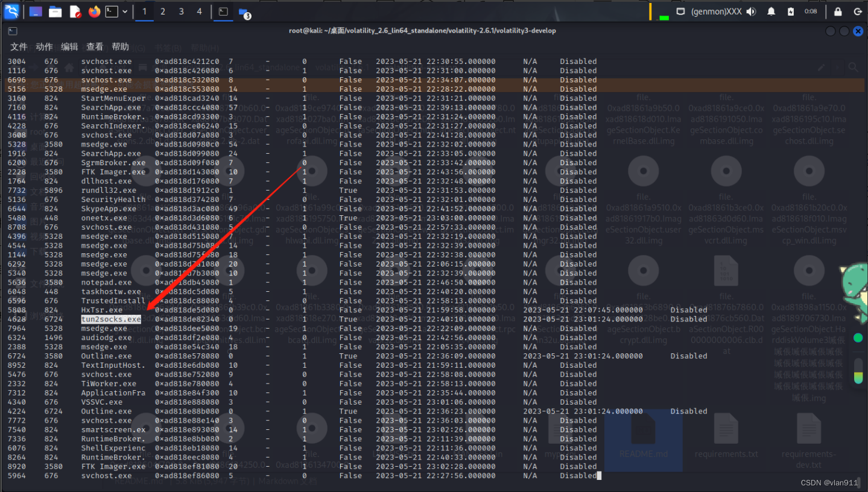Click the VSSVC.exe process name
This screenshot has height=492, width=868.
102,402
